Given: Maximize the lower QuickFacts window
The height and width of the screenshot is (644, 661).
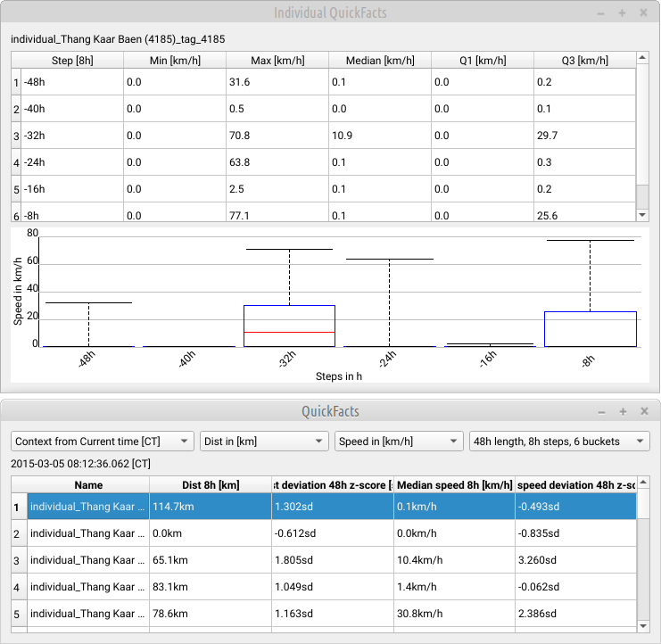Looking at the screenshot, I should tap(622, 412).
